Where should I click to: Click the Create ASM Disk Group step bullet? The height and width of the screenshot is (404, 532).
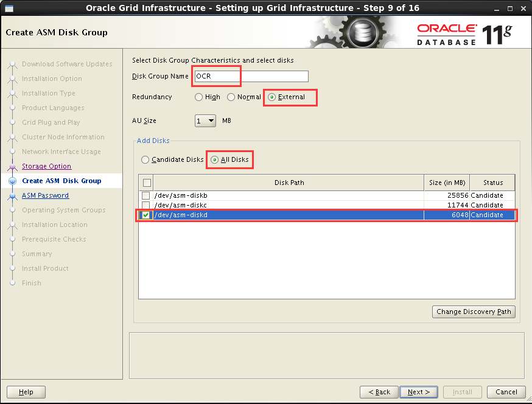click(x=13, y=181)
